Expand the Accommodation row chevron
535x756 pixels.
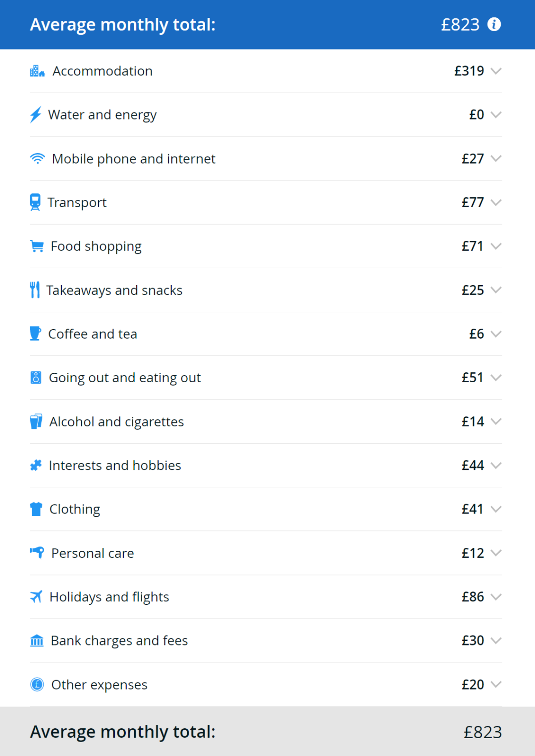[x=496, y=71]
